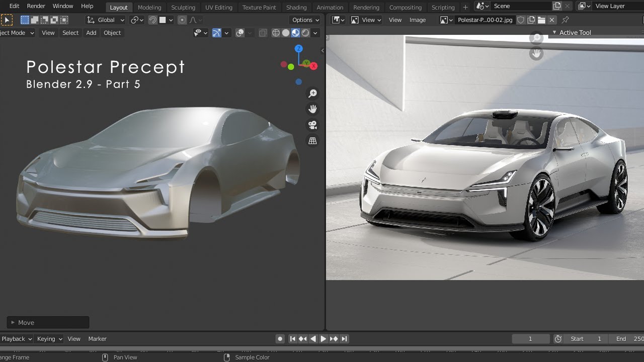Switch to solid shading
The width and height of the screenshot is (644, 362).
tap(286, 33)
